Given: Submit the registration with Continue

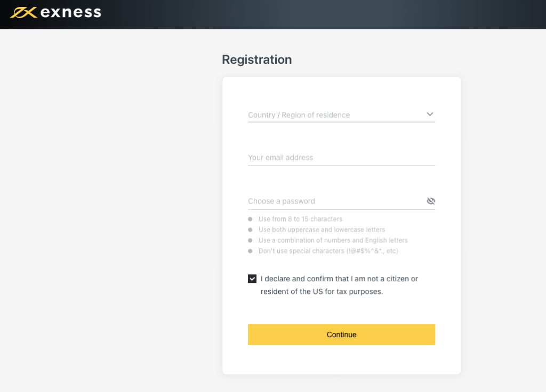Looking at the screenshot, I should pos(341,334).
